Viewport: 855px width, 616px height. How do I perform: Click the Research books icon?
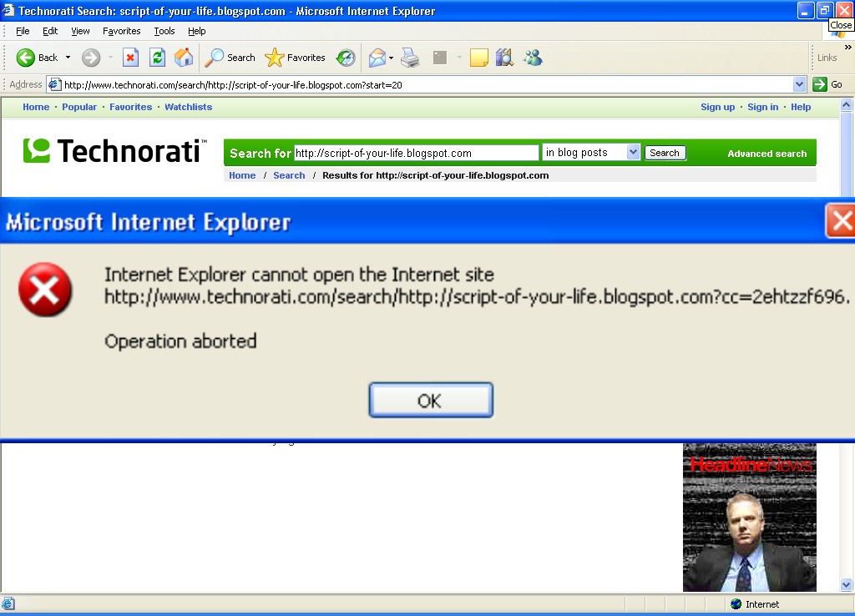tap(504, 58)
